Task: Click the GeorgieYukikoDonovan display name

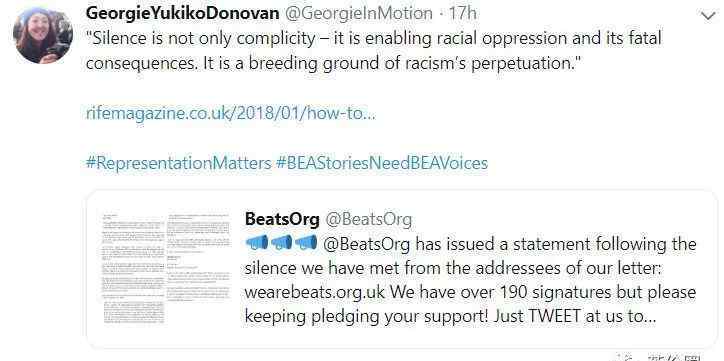Action: coord(182,13)
